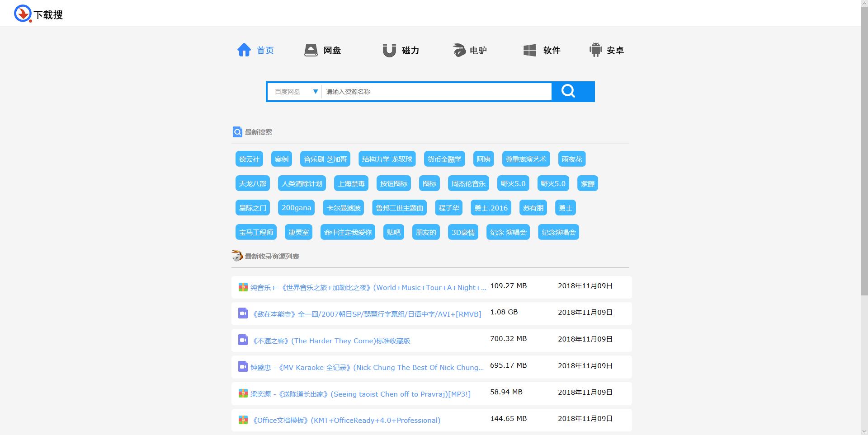The width and height of the screenshot is (868, 435).
Task: Select the Android robot icon for 安卓
Action: [597, 50]
